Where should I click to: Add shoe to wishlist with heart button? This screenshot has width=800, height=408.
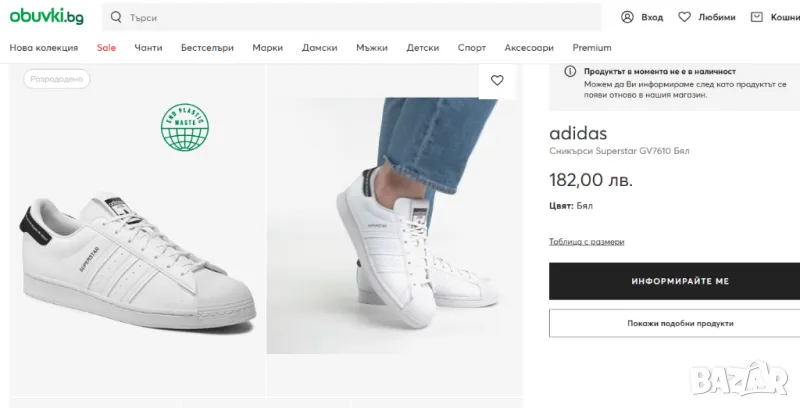click(497, 80)
